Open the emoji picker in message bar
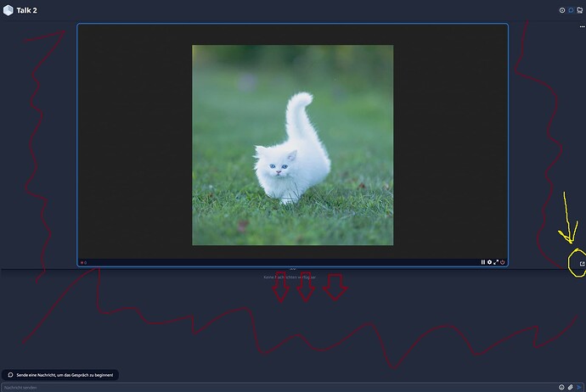Image resolution: width=586 pixels, height=392 pixels. coord(562,387)
